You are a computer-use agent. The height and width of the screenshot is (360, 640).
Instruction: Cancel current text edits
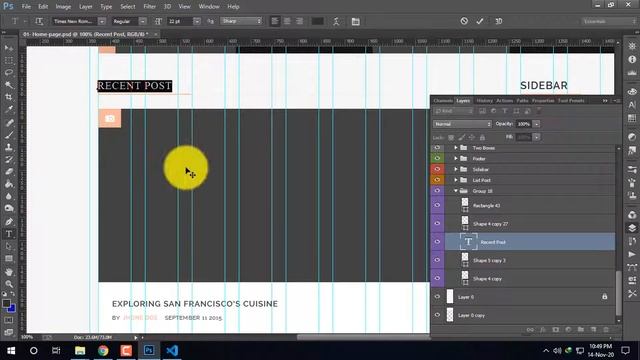tap(464, 21)
